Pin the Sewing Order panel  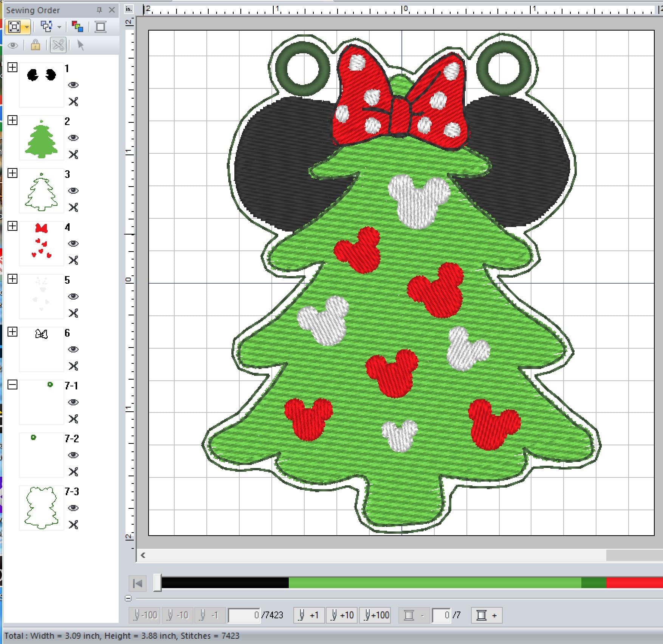[99, 10]
